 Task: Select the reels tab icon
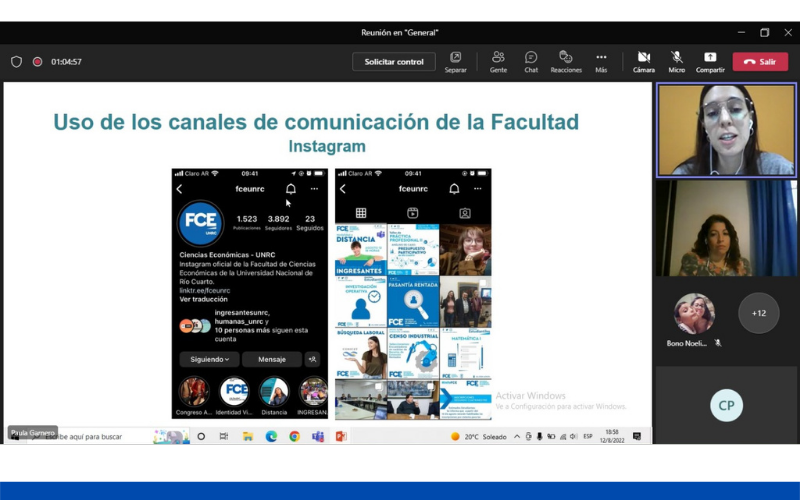pyautogui.click(x=412, y=213)
